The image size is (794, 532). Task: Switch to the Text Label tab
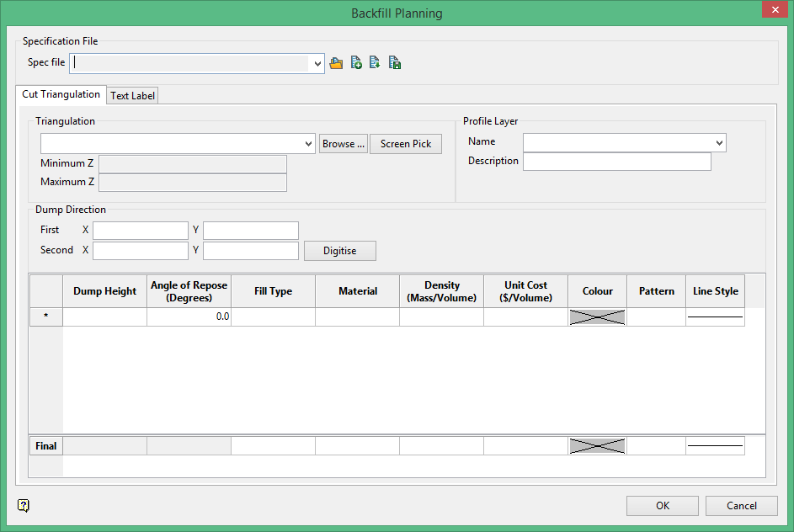coord(133,96)
